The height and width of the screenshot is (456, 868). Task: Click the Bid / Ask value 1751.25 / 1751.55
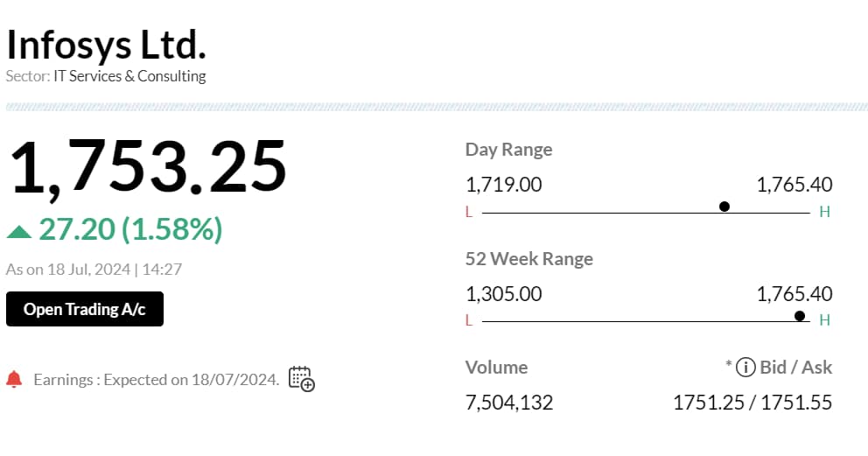752,403
